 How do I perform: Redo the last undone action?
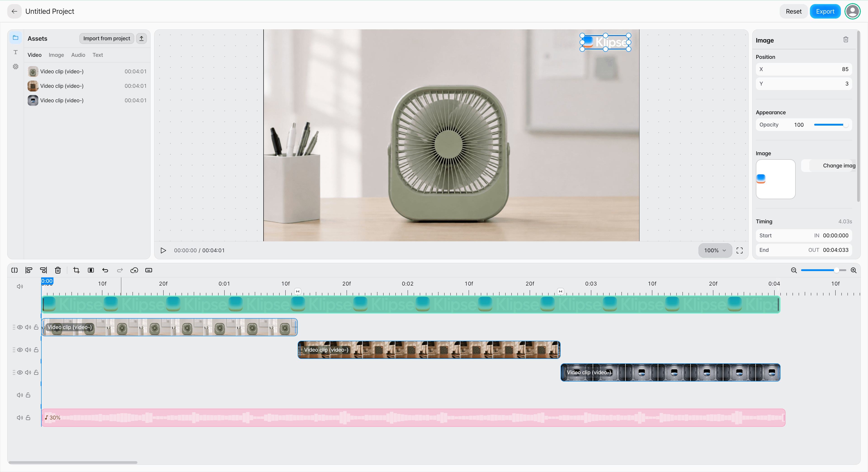coord(120,270)
